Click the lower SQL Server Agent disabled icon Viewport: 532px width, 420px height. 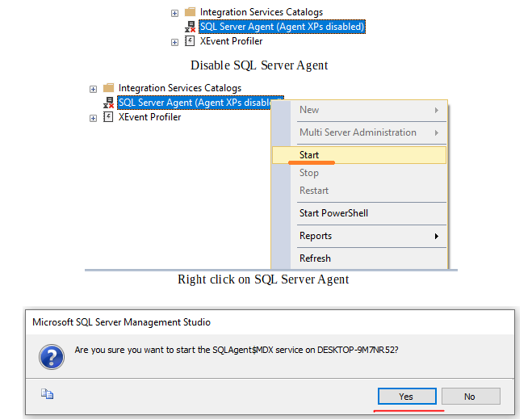click(108, 103)
